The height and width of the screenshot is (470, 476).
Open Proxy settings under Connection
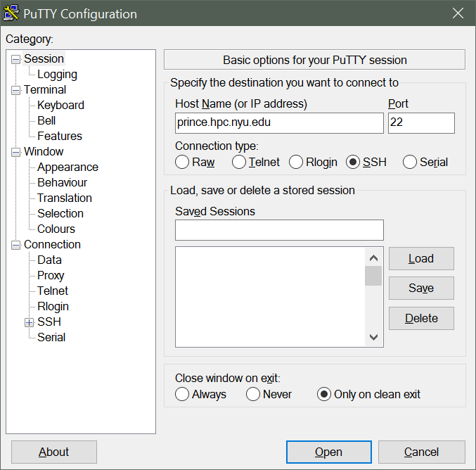tap(51, 276)
